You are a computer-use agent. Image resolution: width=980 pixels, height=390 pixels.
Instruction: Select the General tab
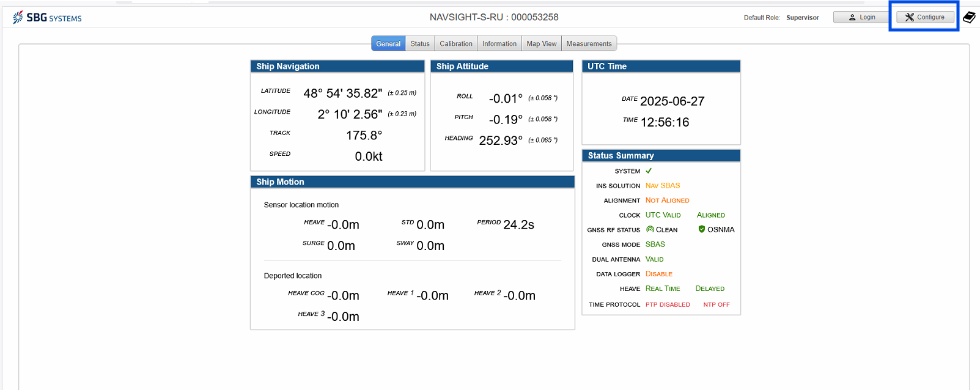click(388, 44)
